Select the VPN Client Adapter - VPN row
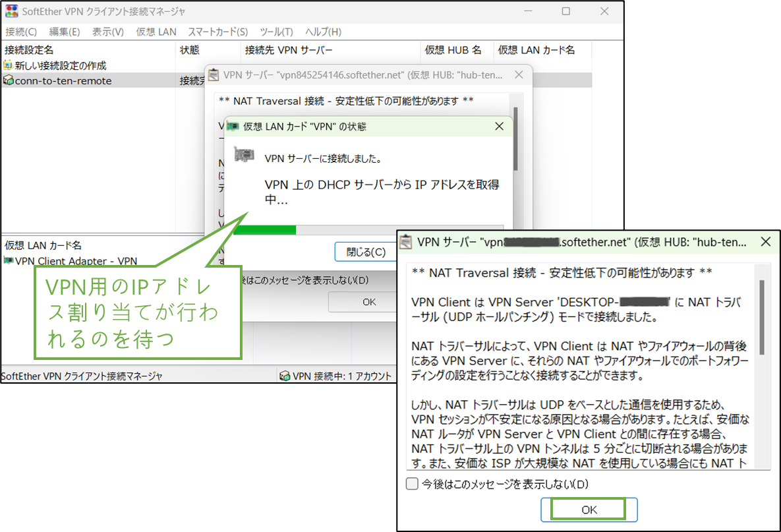Viewport: 781px width, 532px height. click(71, 260)
